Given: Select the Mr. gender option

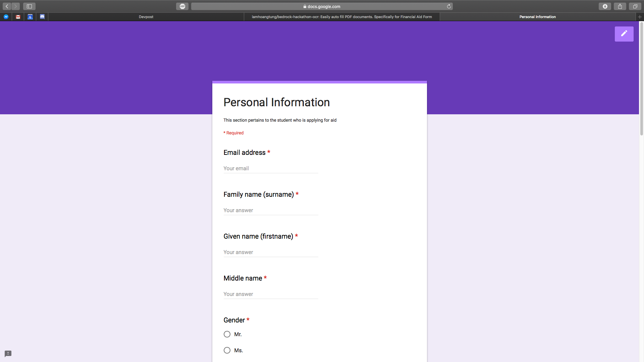Looking at the screenshot, I should (x=227, y=334).
